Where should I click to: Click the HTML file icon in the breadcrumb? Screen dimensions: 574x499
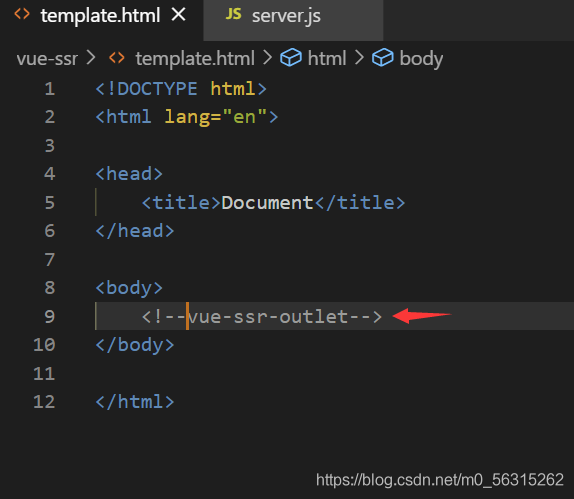117,58
